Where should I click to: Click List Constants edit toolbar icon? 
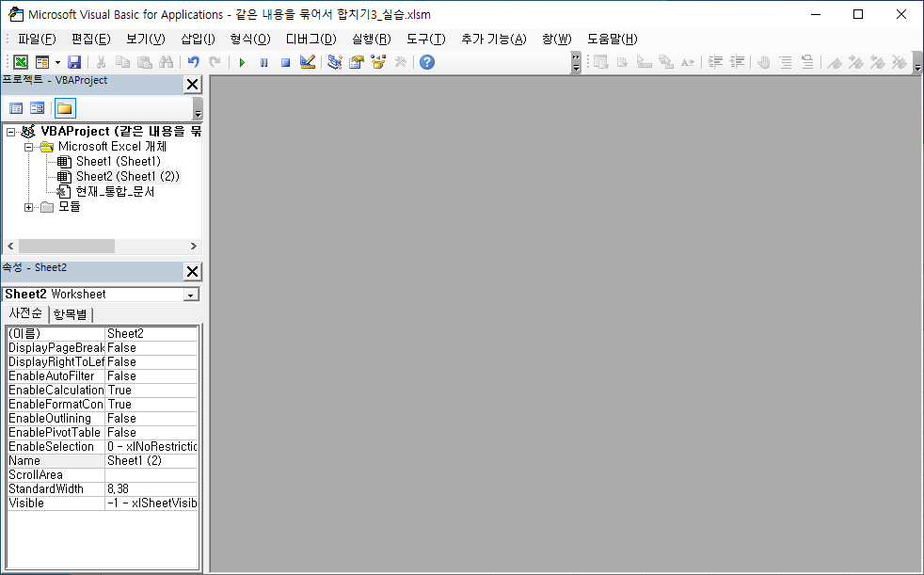click(x=622, y=62)
